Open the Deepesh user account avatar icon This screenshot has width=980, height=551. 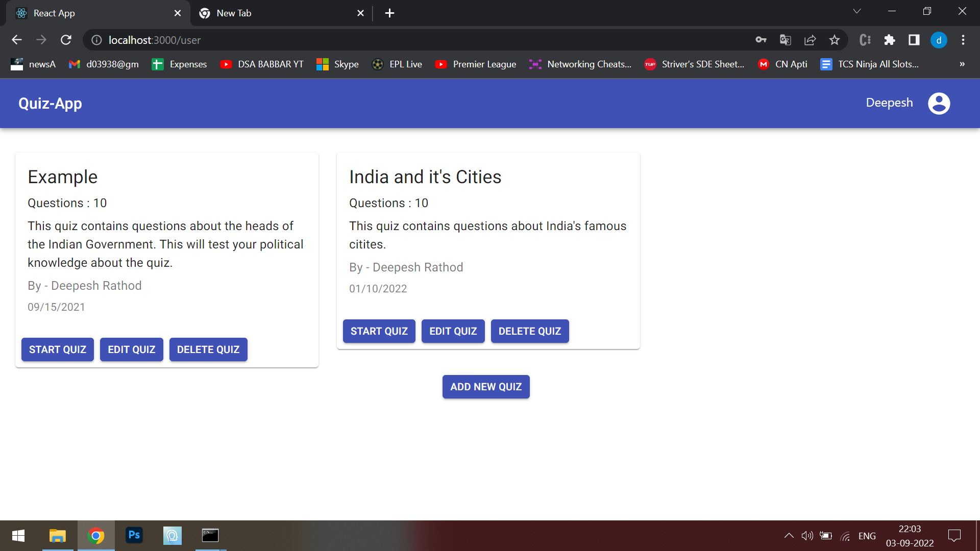[939, 103]
